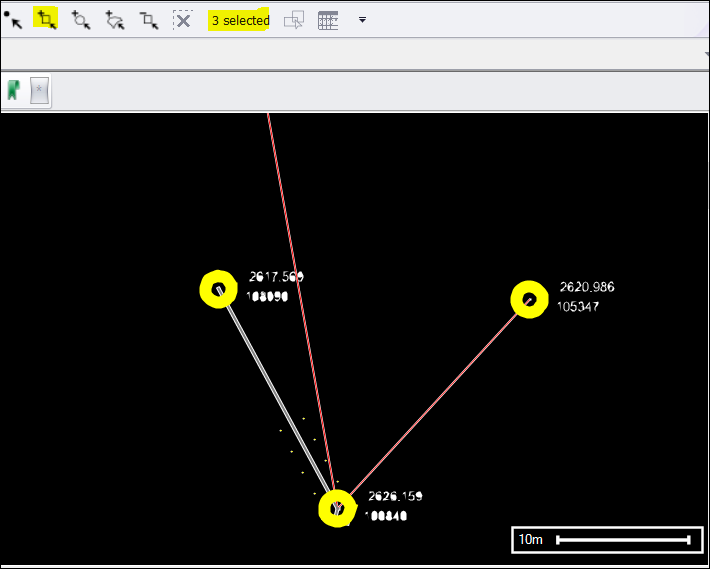Click the 105347 node ID label
Image resolution: width=710 pixels, height=569 pixels.
click(x=578, y=307)
